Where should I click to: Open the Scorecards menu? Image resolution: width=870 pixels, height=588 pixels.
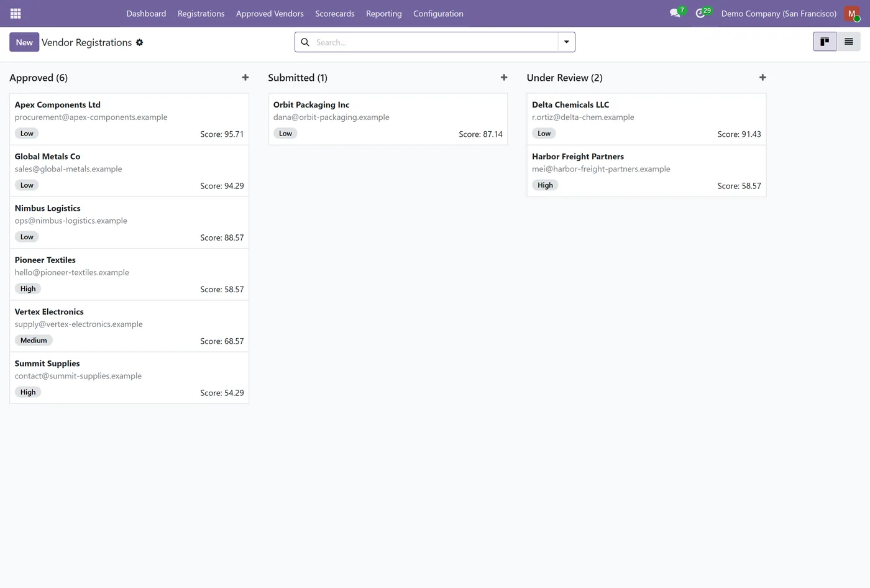tap(335, 13)
